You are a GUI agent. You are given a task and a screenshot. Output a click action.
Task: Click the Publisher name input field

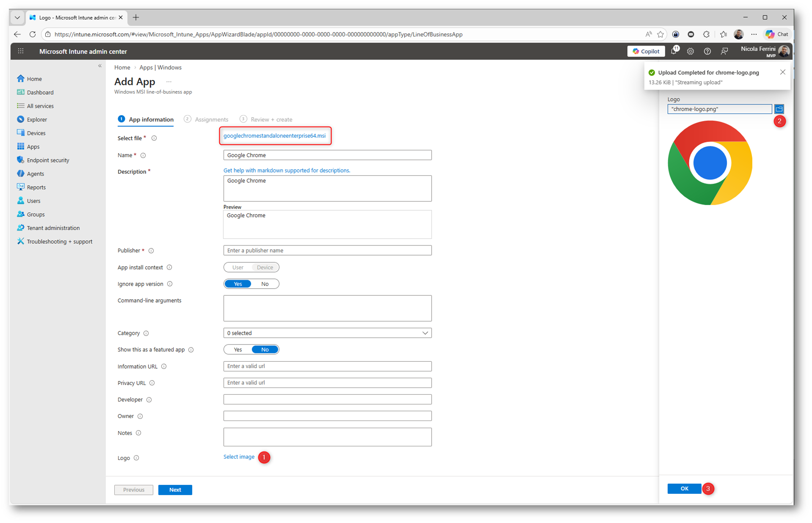click(327, 250)
